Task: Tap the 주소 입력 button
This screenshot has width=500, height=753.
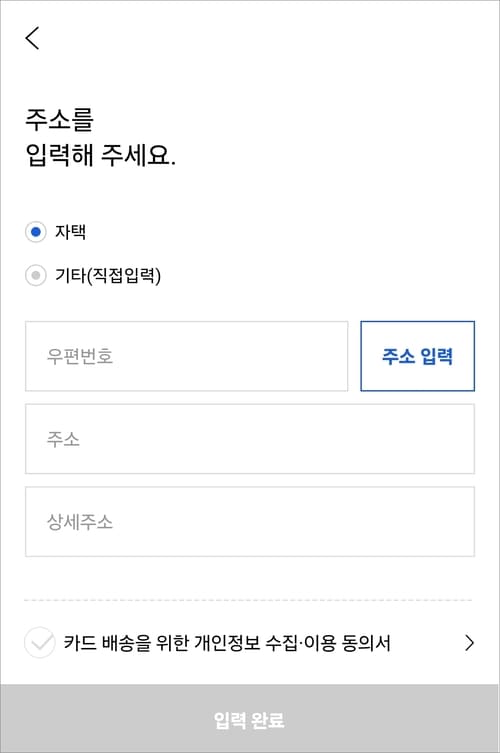Action: click(x=417, y=356)
